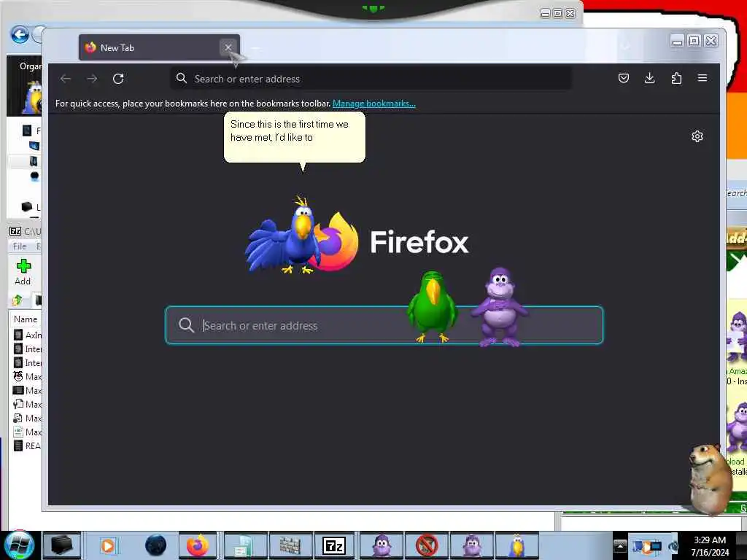
Task: Open the black folder taskbar item
Action: pyautogui.click(x=62, y=545)
